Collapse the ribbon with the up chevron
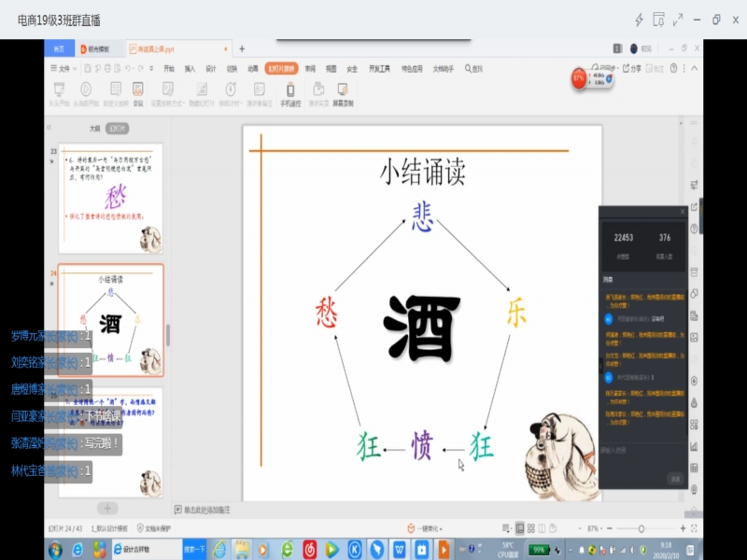Image resolution: width=747 pixels, height=560 pixels. 695,68
